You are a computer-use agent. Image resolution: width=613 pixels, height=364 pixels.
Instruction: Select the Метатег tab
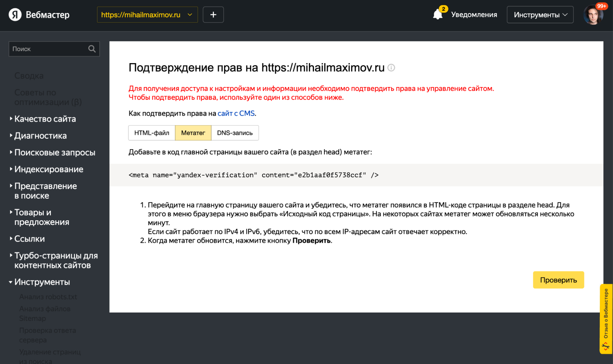click(193, 133)
